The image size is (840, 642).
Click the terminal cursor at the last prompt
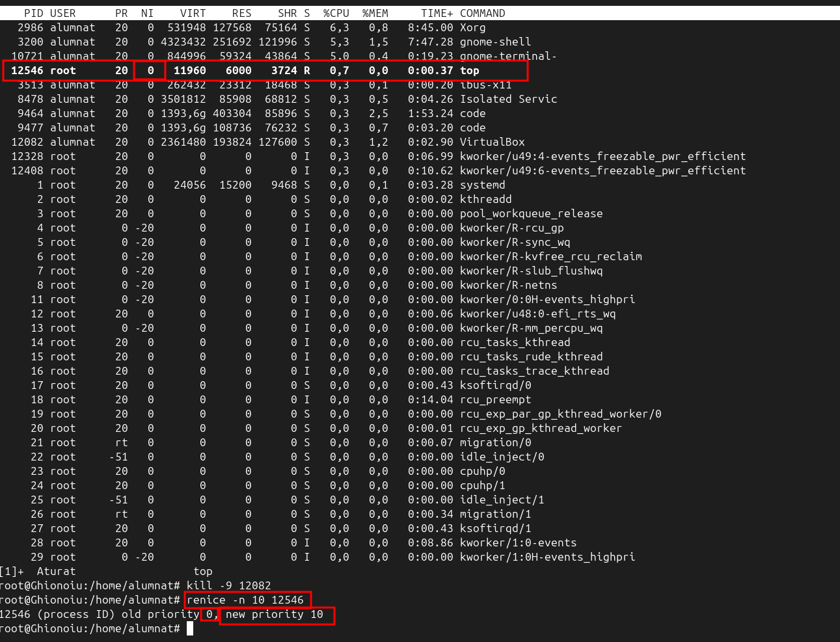tap(190, 628)
